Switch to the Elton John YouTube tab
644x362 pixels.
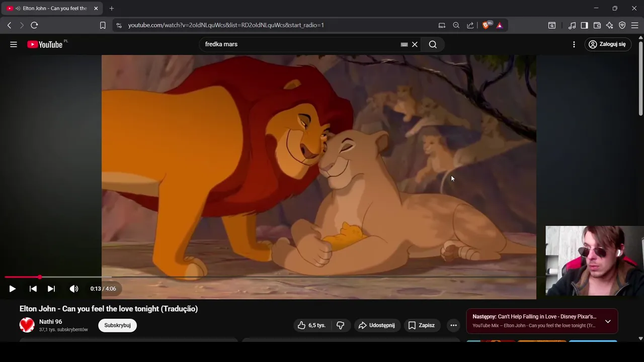[x=53, y=9]
